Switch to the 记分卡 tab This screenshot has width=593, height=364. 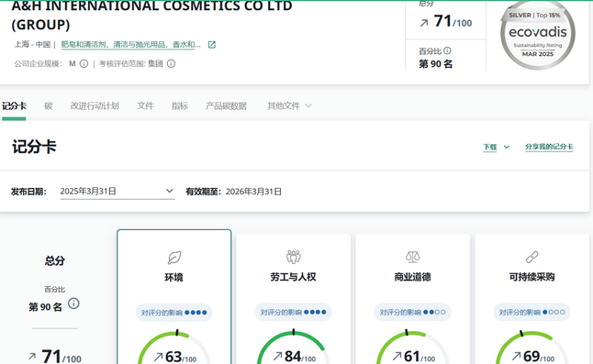tap(14, 106)
